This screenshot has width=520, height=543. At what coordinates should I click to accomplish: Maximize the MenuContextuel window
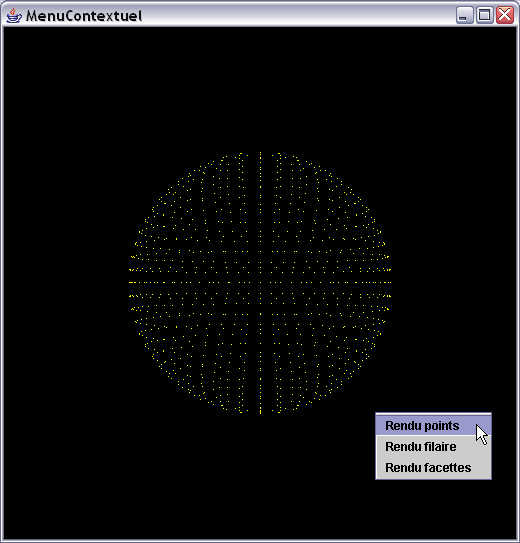484,15
